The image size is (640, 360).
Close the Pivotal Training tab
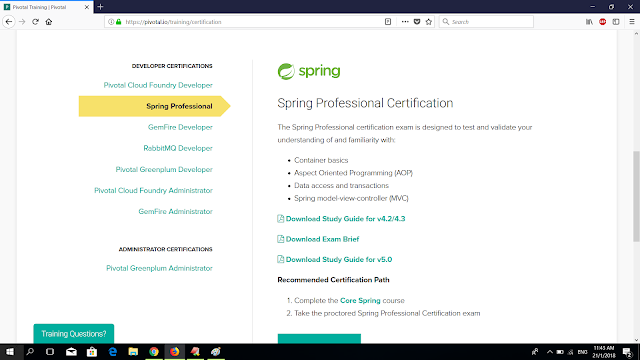tap(87, 7)
